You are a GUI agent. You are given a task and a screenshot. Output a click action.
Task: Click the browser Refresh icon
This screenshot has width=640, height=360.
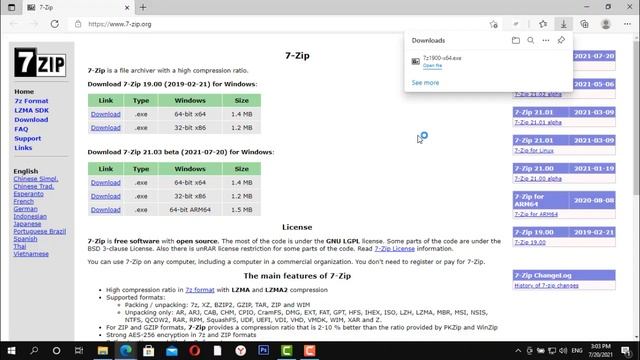click(55, 24)
